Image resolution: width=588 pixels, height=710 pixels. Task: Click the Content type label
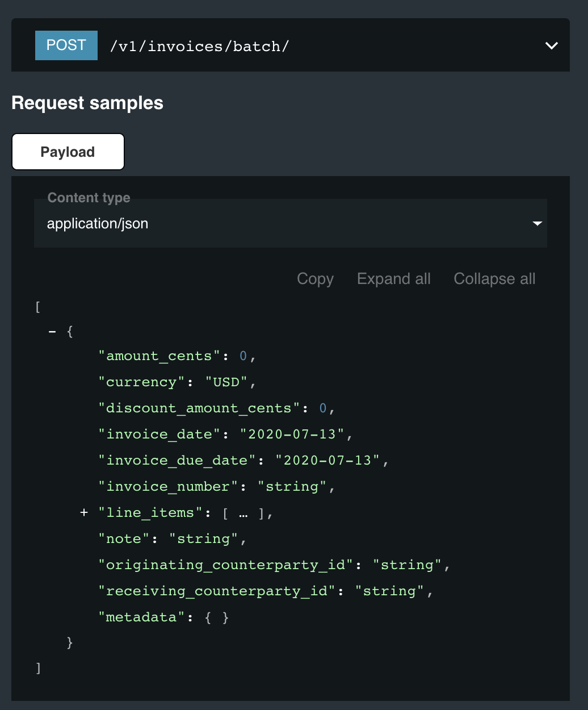89,198
